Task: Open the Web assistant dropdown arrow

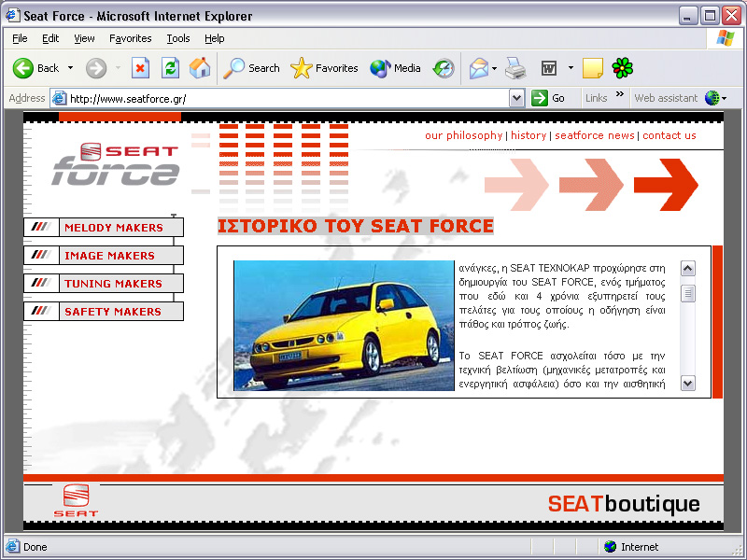Action: pyautogui.click(x=725, y=99)
